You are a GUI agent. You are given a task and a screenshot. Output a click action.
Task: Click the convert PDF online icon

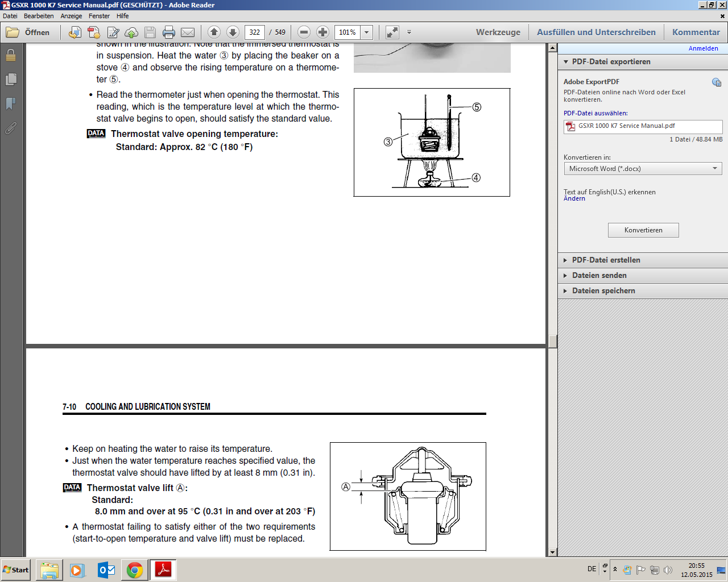coord(75,32)
